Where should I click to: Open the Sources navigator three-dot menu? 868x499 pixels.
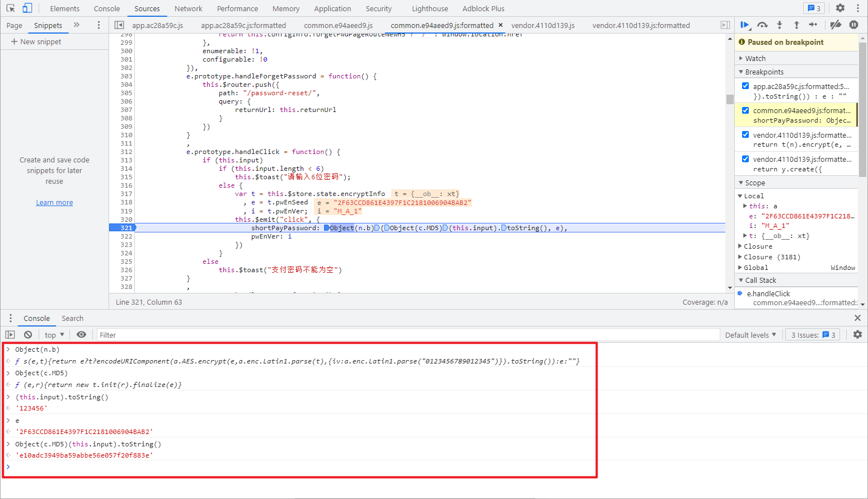tap(98, 25)
